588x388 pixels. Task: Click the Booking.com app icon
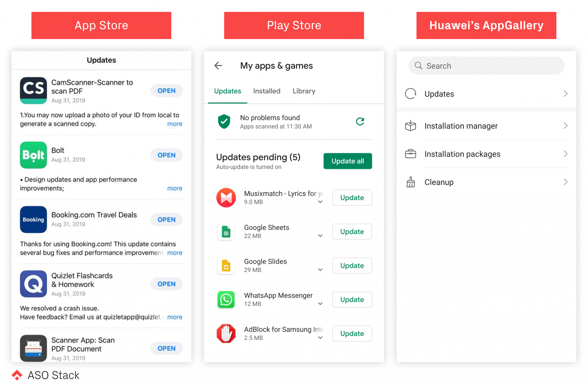point(33,220)
